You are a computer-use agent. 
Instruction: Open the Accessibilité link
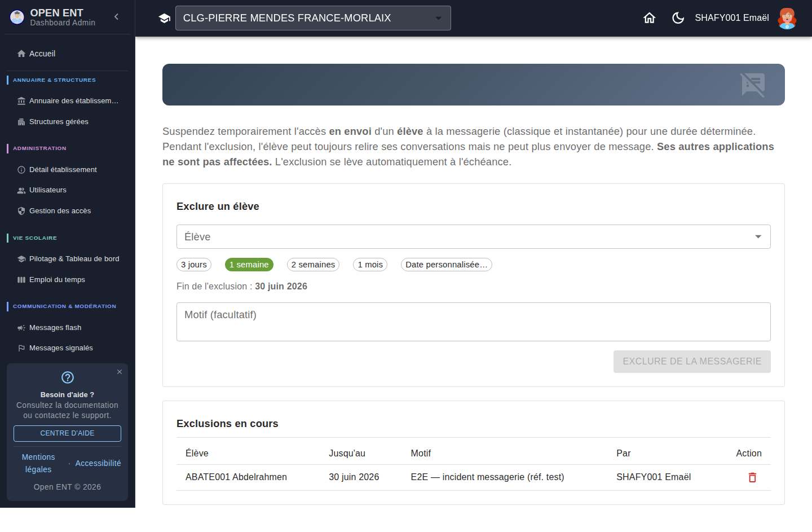[98, 463]
